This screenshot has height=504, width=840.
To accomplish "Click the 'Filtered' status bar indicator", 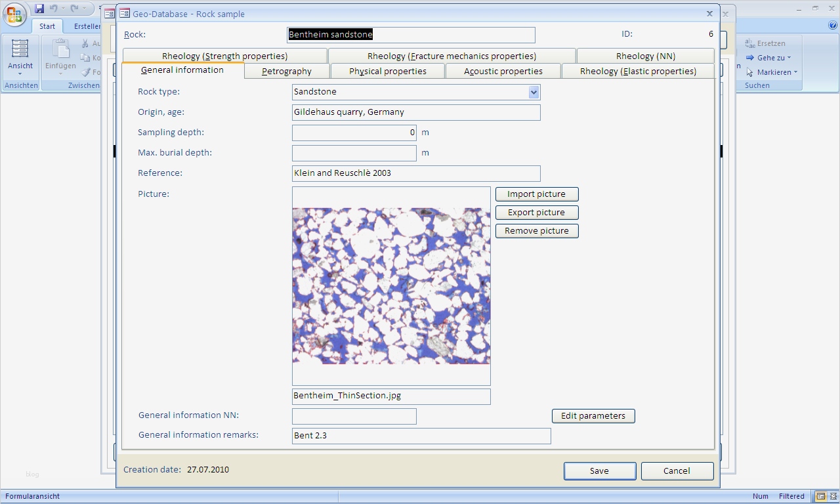I will point(791,497).
